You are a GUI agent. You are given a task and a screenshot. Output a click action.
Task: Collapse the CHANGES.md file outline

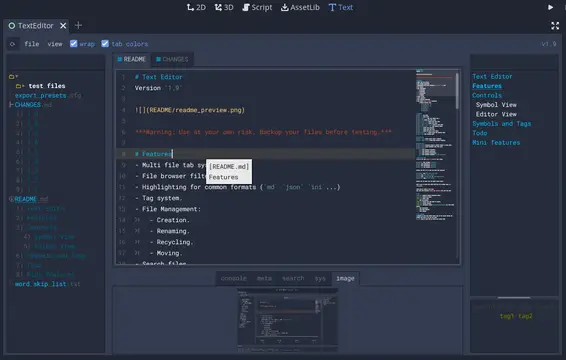click(11, 105)
